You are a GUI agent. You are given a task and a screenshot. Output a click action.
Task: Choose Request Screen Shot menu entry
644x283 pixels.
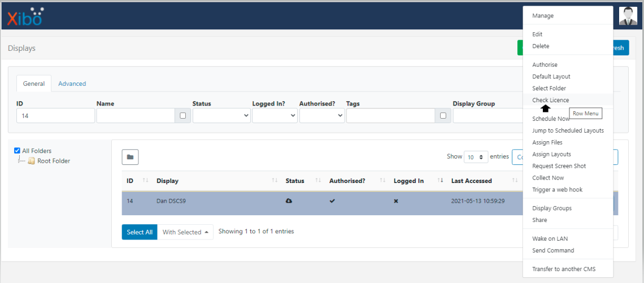pyautogui.click(x=559, y=166)
